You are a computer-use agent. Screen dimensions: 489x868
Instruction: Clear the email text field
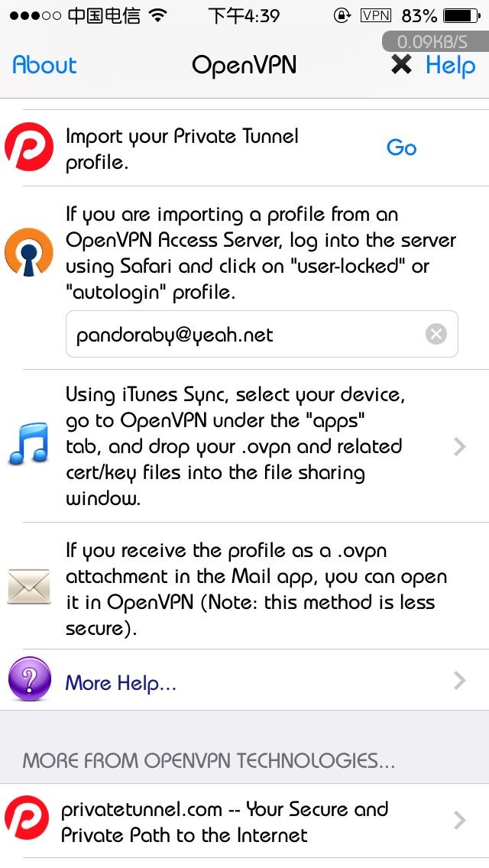(x=436, y=334)
